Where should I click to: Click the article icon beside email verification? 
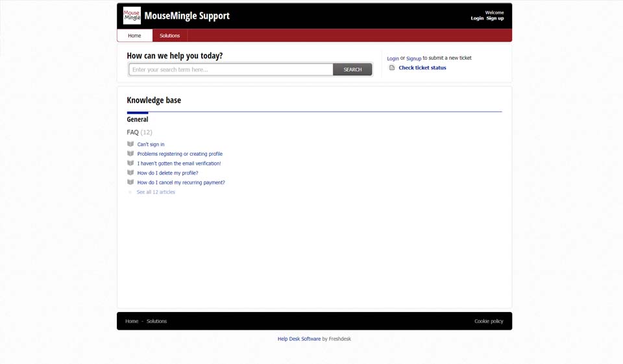click(x=130, y=164)
